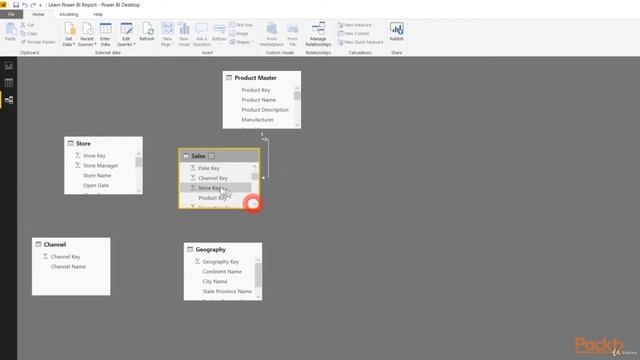The height and width of the screenshot is (360, 640).
Task: Click the Image insert command
Action: (x=239, y=33)
